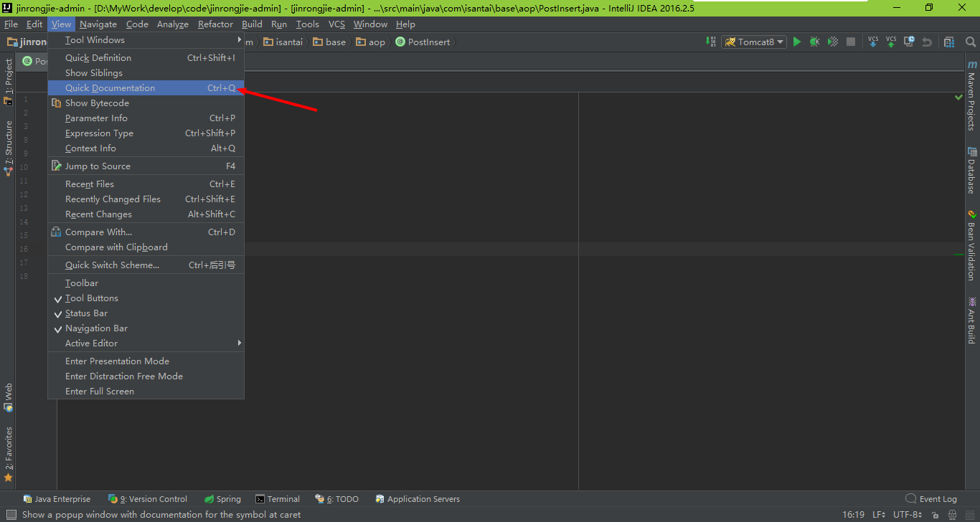Click the gray Stop square icon

point(851,42)
